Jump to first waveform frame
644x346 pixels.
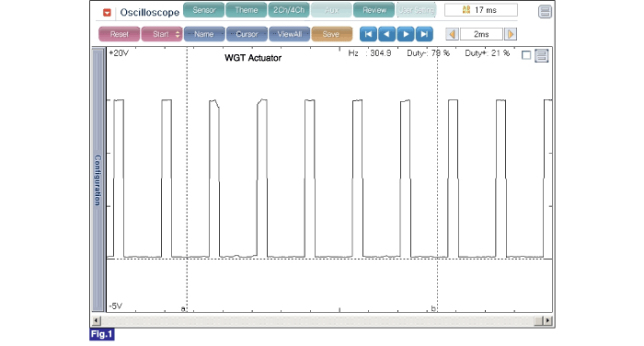click(x=368, y=34)
